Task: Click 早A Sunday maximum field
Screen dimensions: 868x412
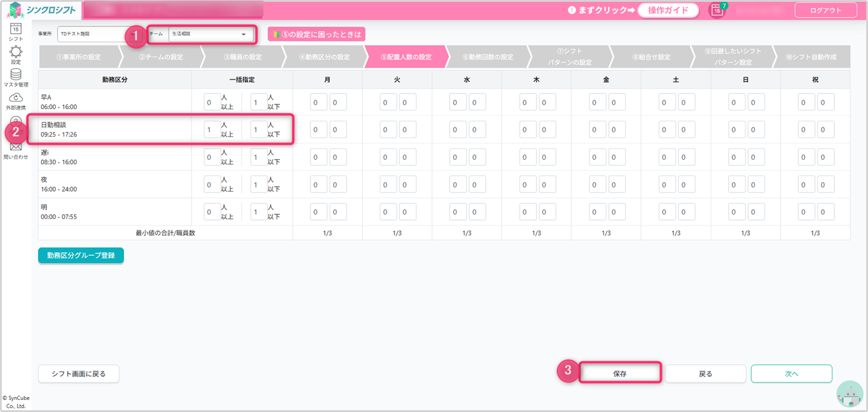Action: pyautogui.click(x=756, y=103)
